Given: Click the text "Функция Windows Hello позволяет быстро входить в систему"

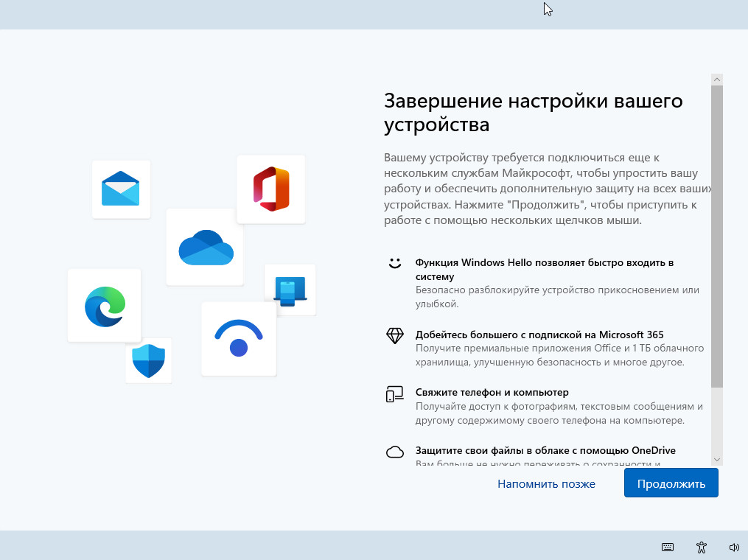Looking at the screenshot, I should click(x=545, y=270).
